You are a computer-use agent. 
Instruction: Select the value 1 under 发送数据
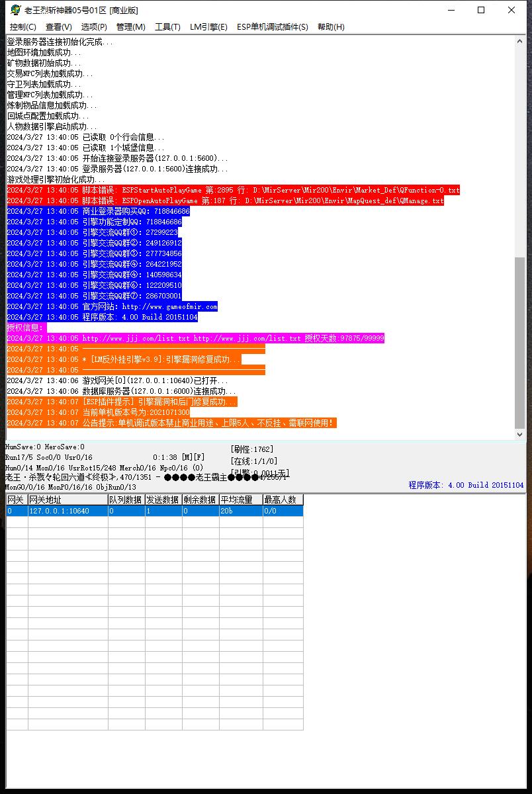coord(163,511)
